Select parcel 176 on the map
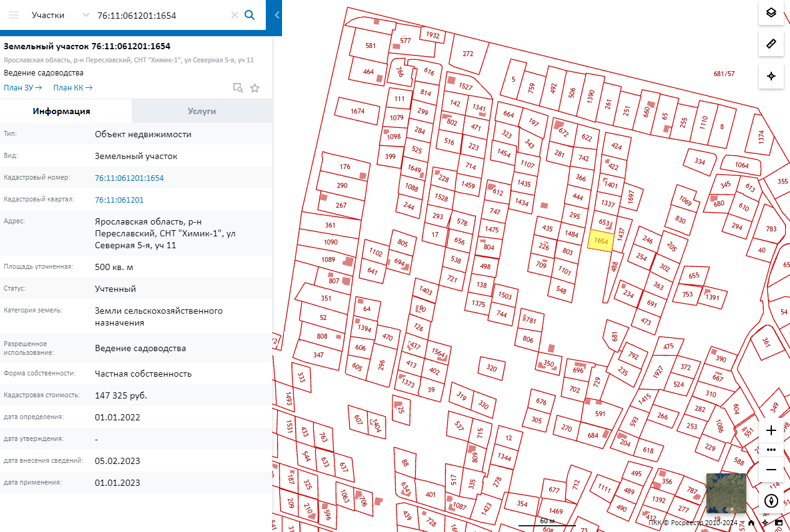Viewport: 790px width, 532px height. pos(345,167)
